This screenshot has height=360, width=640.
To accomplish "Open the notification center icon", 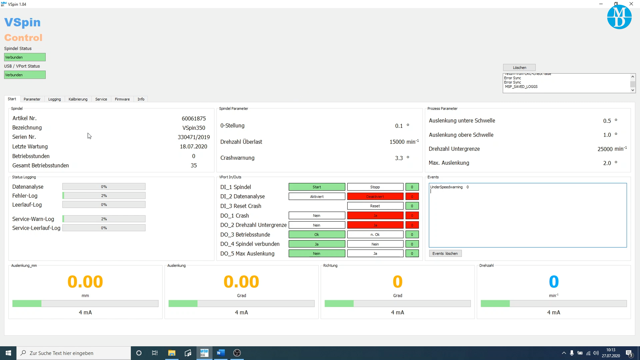I will tap(629, 353).
